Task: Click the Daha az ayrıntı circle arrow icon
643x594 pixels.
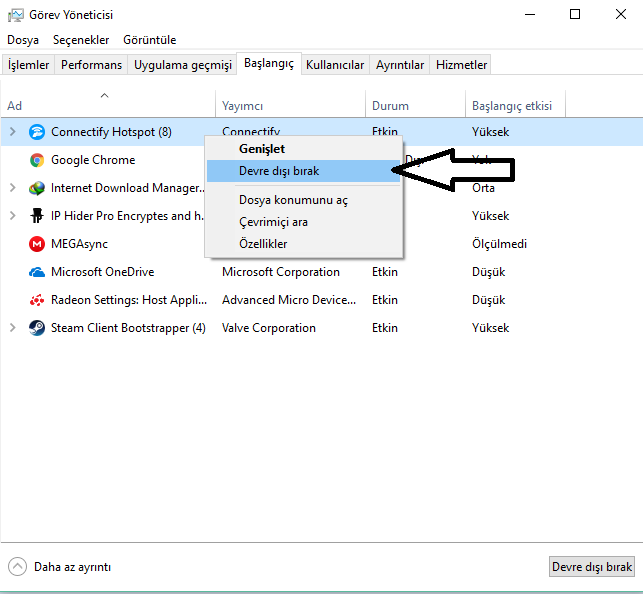Action: click(x=17, y=567)
